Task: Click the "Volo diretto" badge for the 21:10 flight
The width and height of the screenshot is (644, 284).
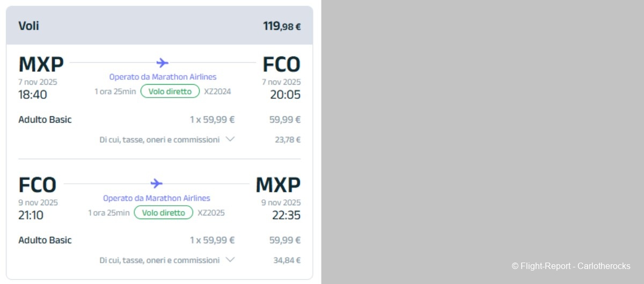Action: point(164,213)
